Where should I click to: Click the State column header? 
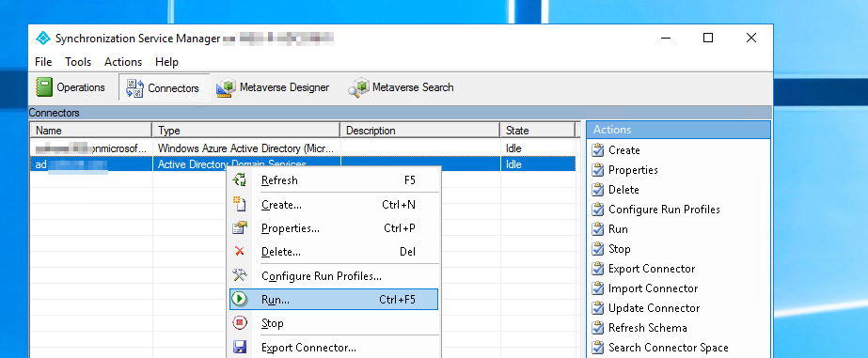click(x=538, y=131)
